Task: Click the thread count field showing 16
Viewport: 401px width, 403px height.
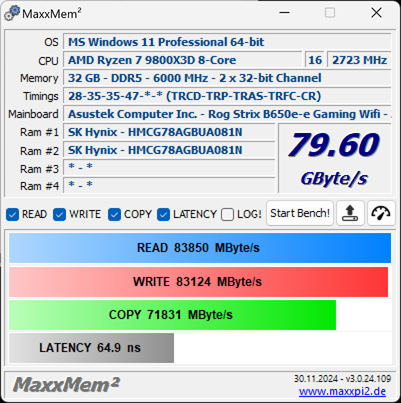Action: tap(315, 60)
